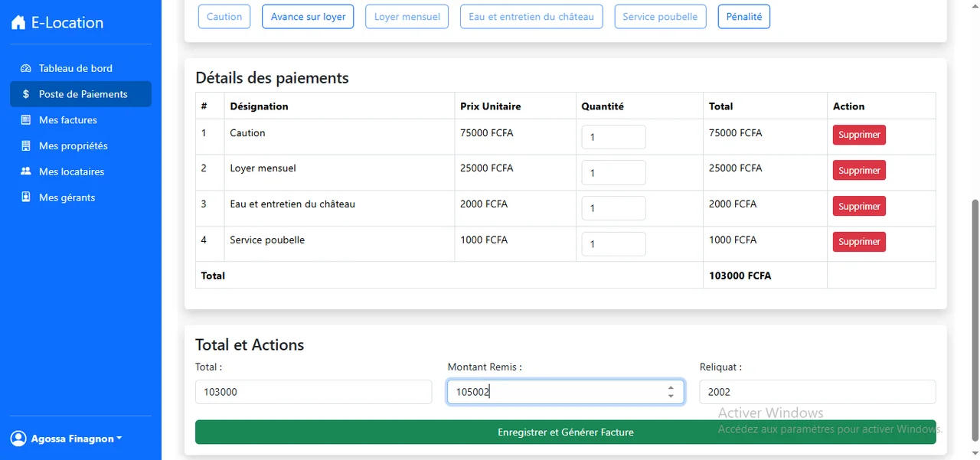Edit quantity field for the Caution row
The width and height of the screenshot is (980, 460).
tap(613, 137)
